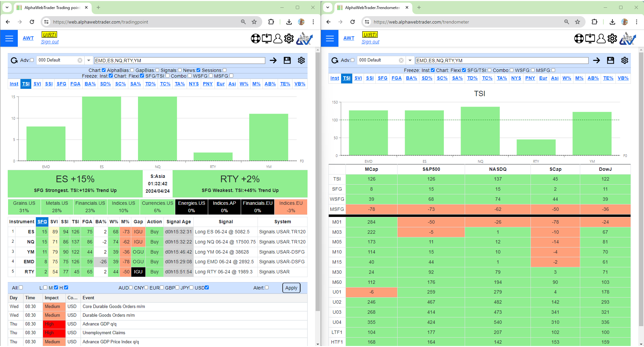This screenshot has width=644, height=347.
Task: Click the monitor download icon in Trading point header
Action: pyautogui.click(x=267, y=39)
